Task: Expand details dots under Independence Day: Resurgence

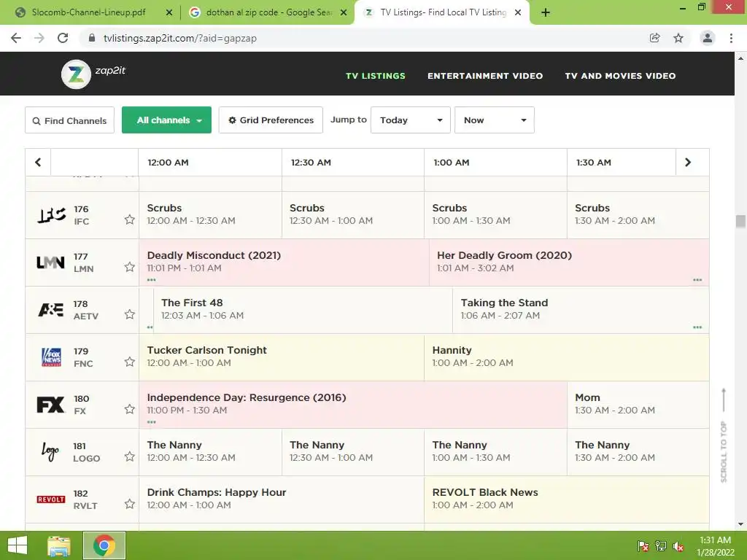Action: click(x=152, y=422)
